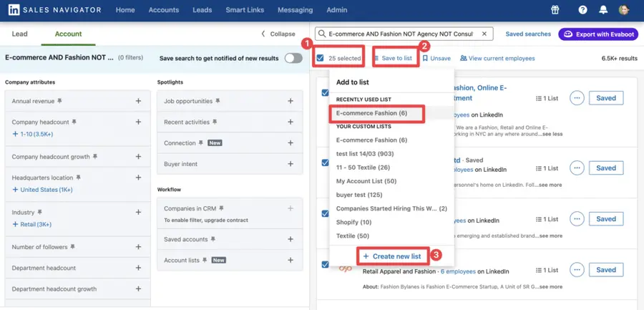The height and width of the screenshot is (310, 644).
Task: Toggle the save search notification switch
Action: 293,59
